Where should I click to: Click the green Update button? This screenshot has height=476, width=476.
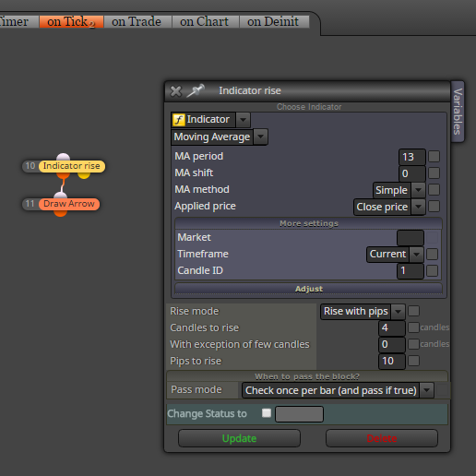[239, 438]
